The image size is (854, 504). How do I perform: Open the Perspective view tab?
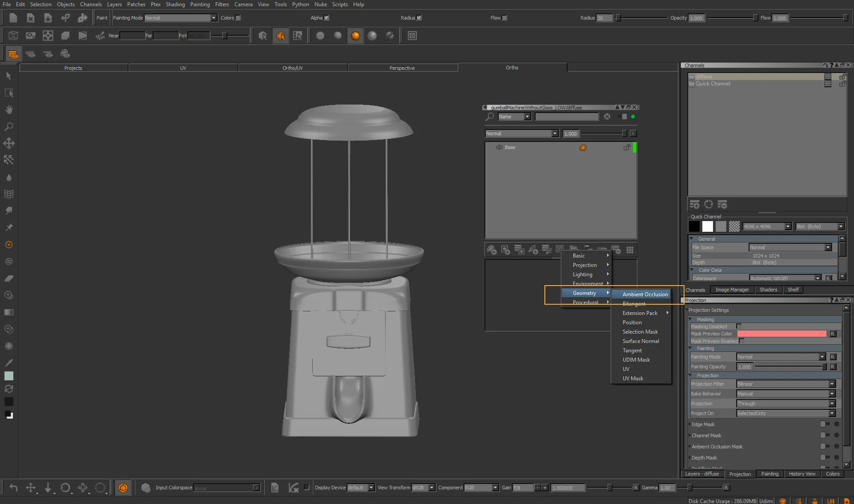(x=402, y=68)
